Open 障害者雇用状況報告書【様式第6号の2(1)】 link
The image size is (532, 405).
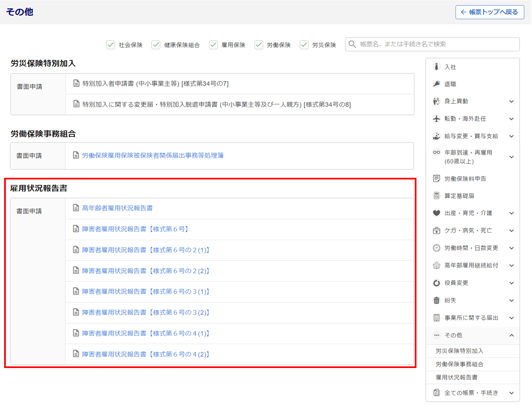tap(145, 250)
